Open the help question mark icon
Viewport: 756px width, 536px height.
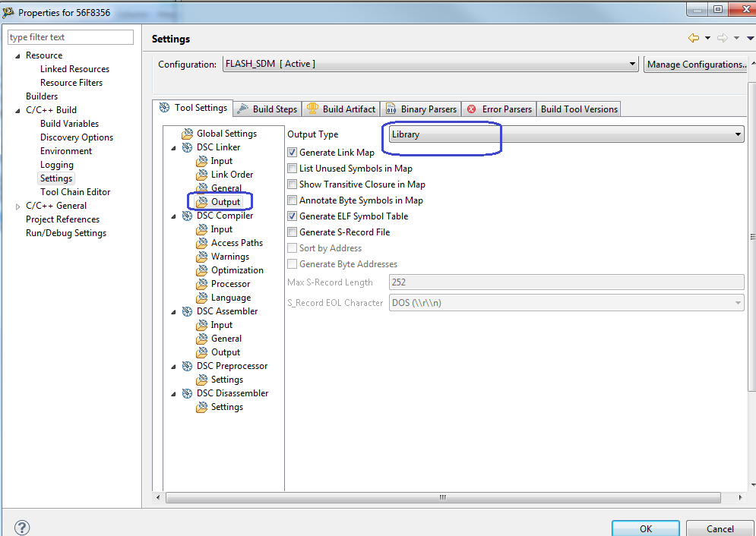22,528
